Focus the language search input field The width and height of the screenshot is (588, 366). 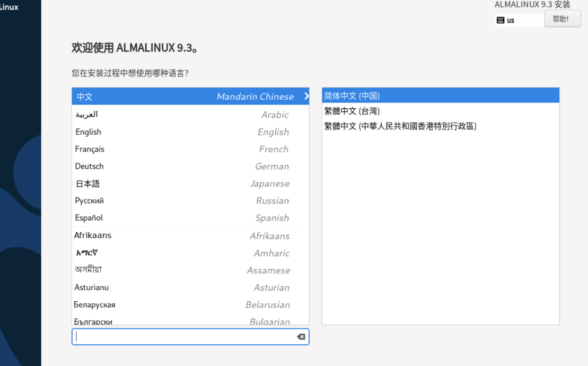click(x=190, y=337)
